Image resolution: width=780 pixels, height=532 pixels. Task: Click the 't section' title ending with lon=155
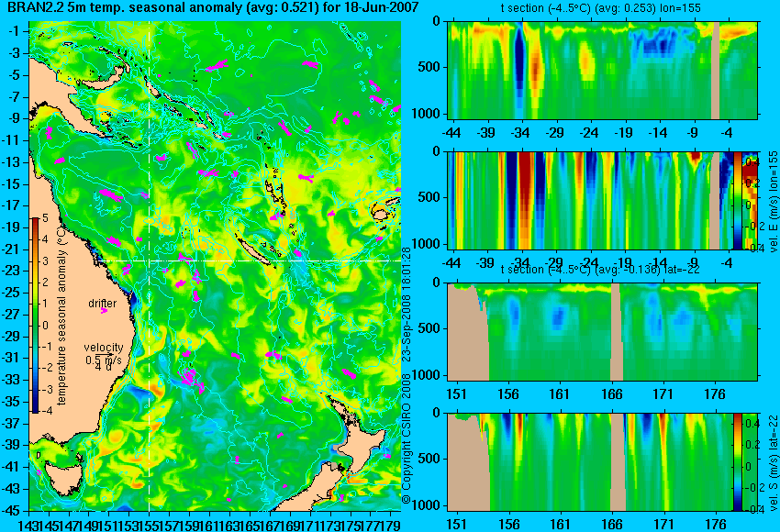point(600,8)
